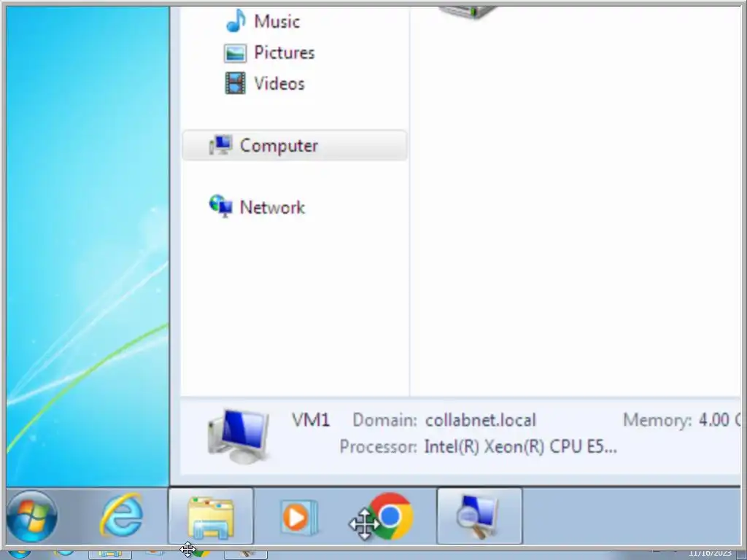Click the Magnifier taskbar button

(479, 517)
